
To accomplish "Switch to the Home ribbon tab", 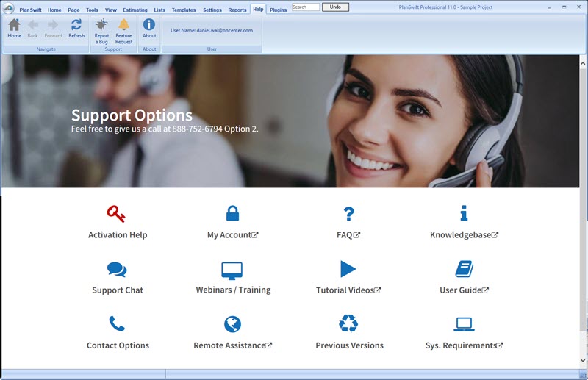I will [54, 10].
